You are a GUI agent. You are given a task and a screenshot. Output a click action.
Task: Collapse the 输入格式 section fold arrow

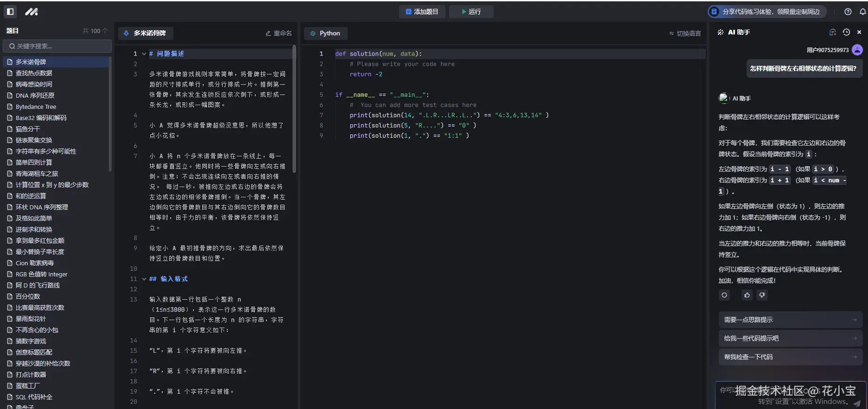(144, 279)
